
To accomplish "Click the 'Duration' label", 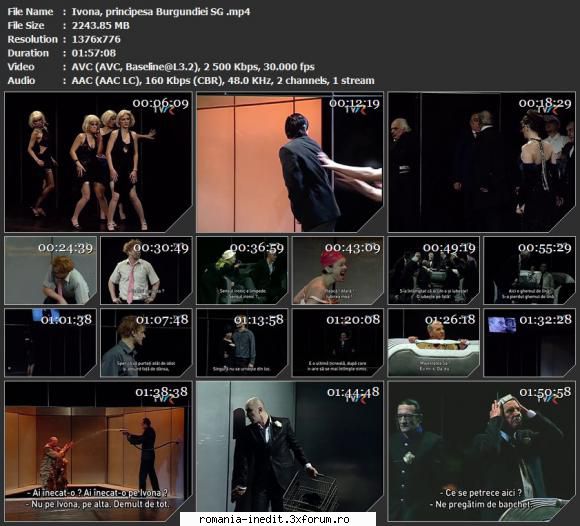I will click(x=28, y=53).
